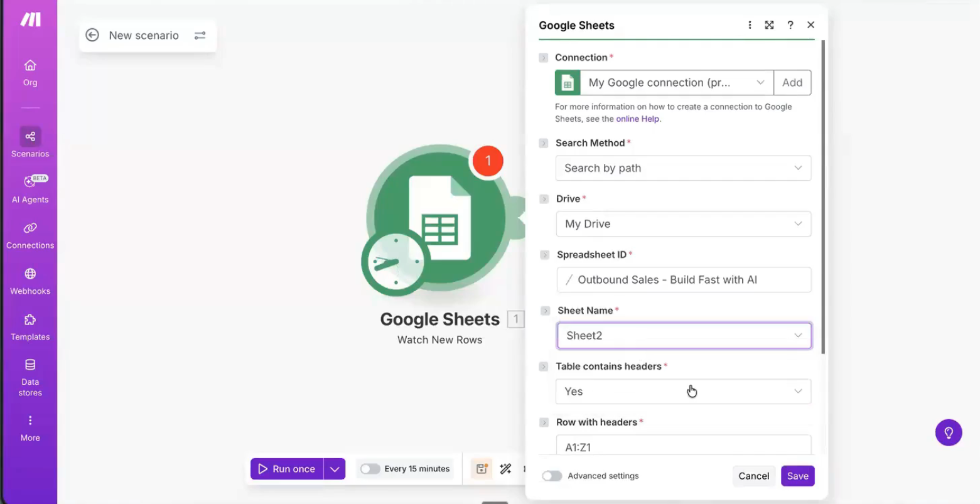Click the back arrow beside New scenario
980x504 pixels.
(x=92, y=35)
